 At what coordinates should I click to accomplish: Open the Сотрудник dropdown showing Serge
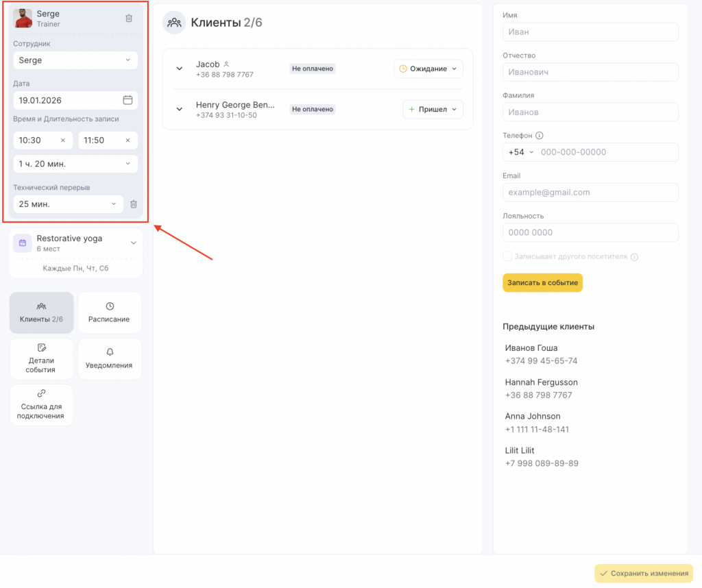(x=75, y=60)
